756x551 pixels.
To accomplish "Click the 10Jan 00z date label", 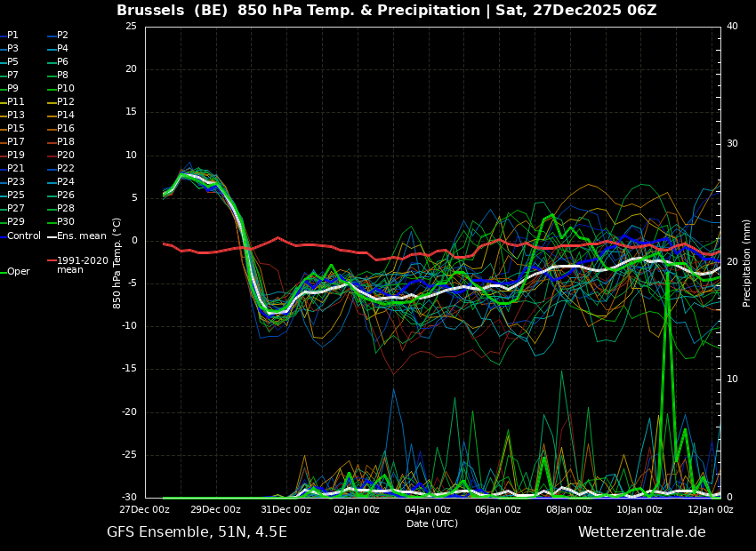I will click(x=639, y=509).
